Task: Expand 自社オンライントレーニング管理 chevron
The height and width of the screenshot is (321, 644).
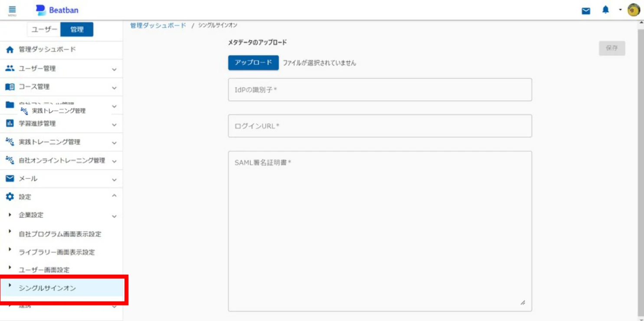Action: (x=114, y=161)
